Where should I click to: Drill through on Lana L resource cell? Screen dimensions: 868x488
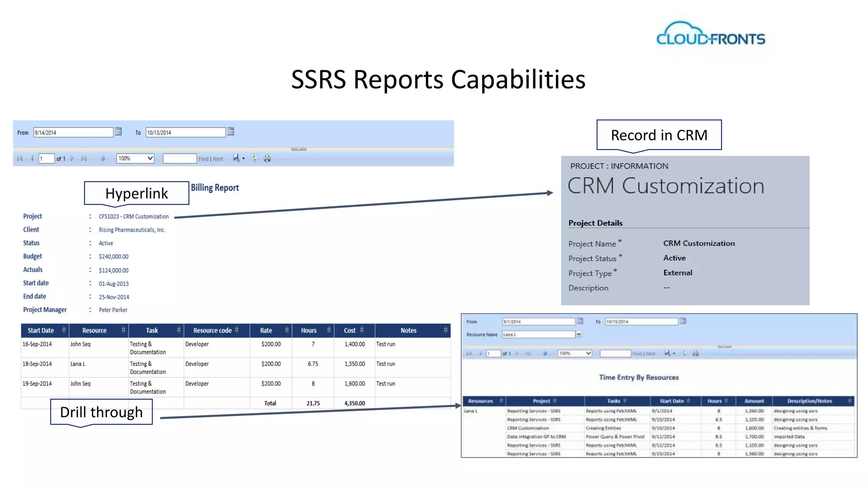pyautogui.click(x=78, y=364)
